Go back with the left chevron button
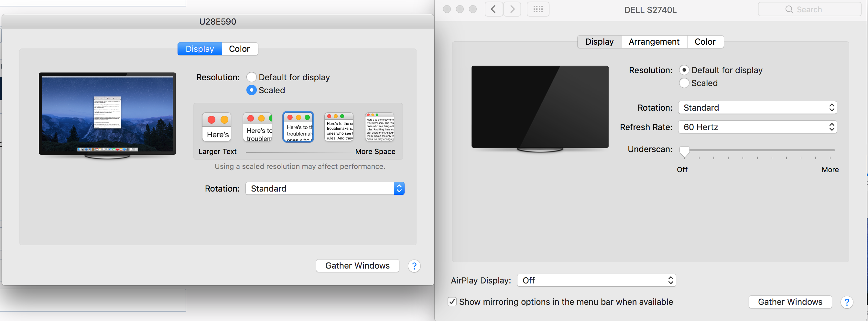This screenshot has height=321, width=868. coord(494,9)
